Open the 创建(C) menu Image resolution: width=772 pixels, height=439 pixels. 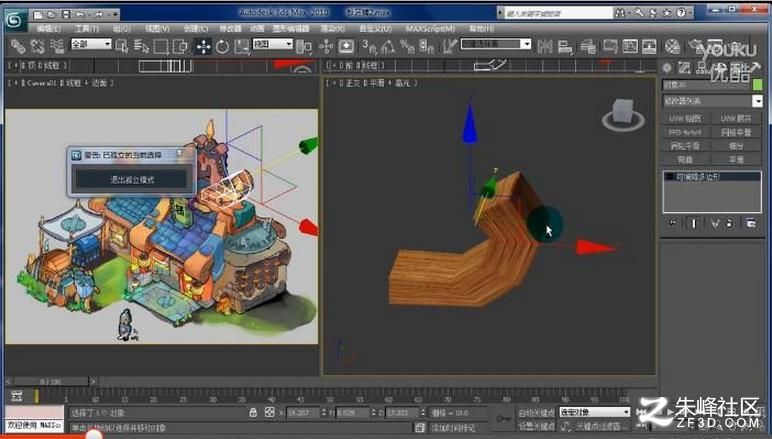tap(195, 29)
